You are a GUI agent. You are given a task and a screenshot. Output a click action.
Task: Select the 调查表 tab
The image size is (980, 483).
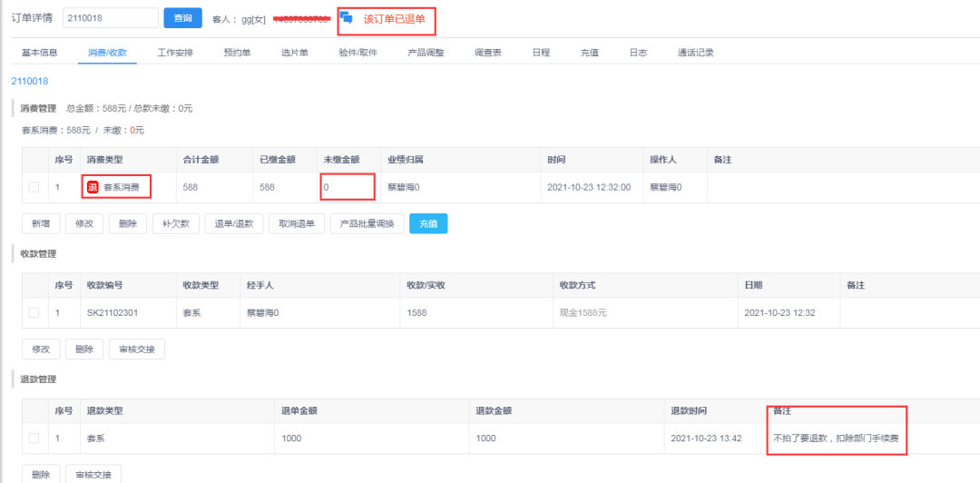point(488,53)
